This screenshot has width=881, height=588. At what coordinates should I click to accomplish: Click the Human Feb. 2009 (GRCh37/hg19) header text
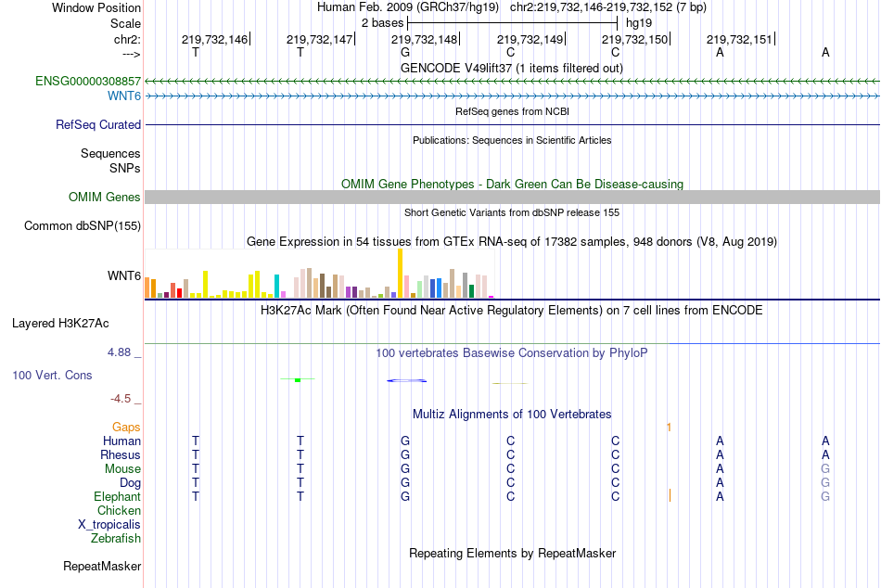coord(408,7)
